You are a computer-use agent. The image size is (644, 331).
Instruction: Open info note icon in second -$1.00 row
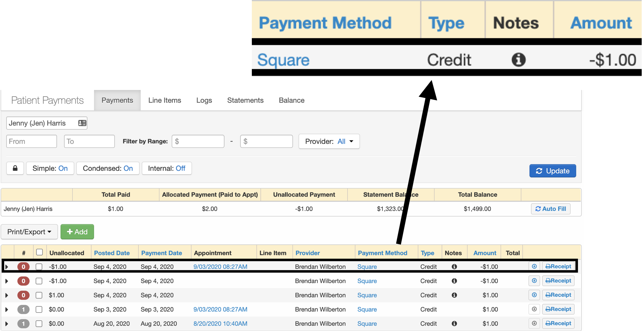pos(454,281)
